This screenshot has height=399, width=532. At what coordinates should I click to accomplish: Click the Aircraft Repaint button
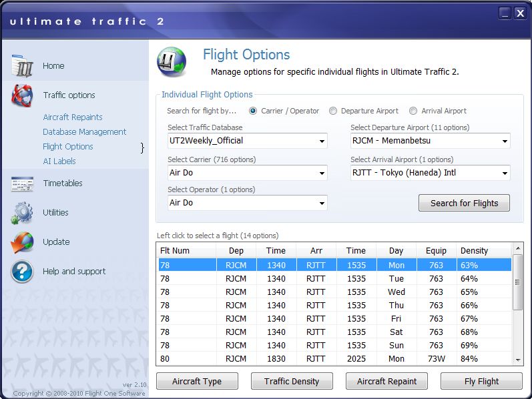[386, 381]
